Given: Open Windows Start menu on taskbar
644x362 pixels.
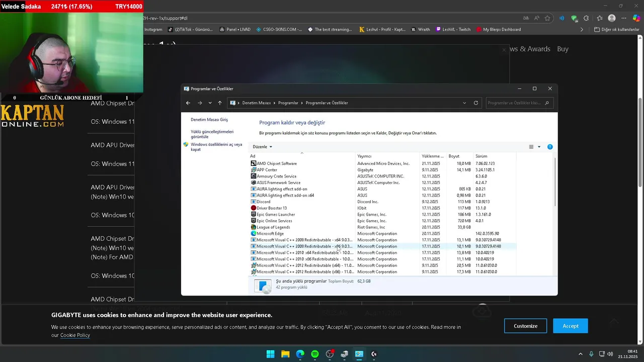Looking at the screenshot, I should point(270,354).
